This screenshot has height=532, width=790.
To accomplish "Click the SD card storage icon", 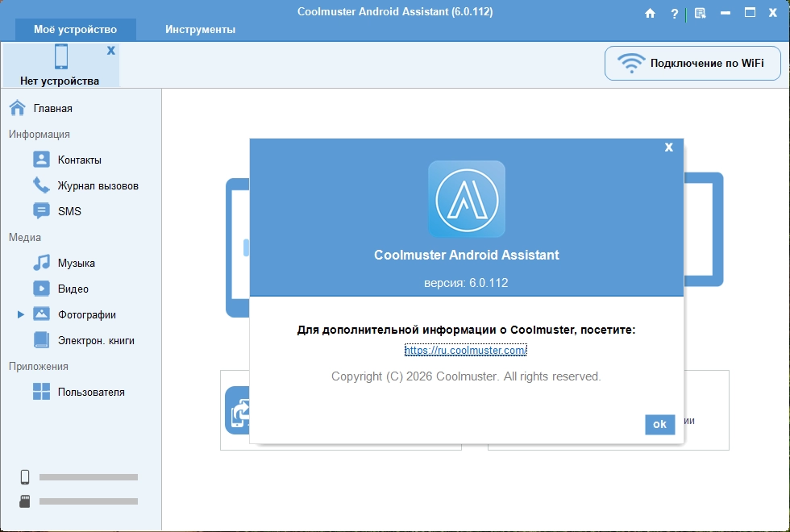I will 25,501.
